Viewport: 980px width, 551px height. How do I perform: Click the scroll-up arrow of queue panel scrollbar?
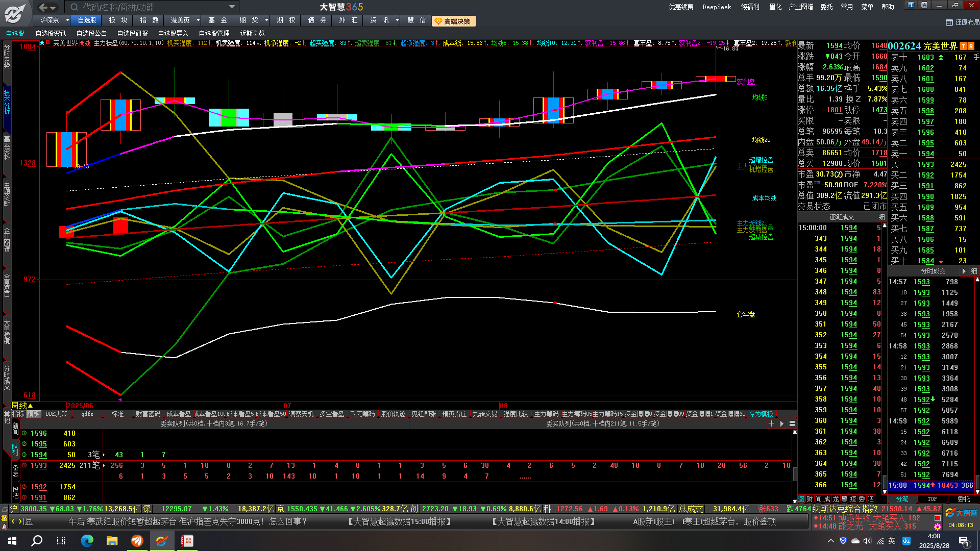pos(795,432)
